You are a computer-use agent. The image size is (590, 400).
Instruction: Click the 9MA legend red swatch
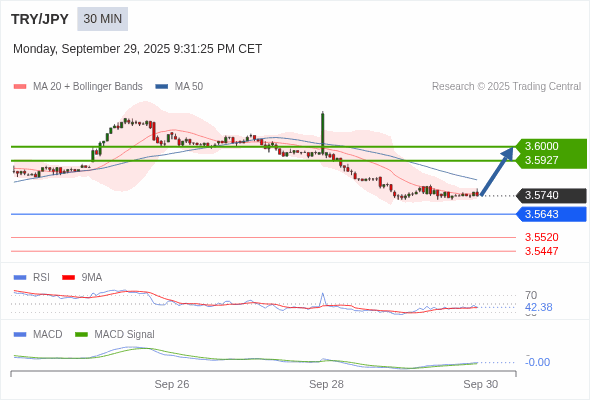click(x=68, y=278)
